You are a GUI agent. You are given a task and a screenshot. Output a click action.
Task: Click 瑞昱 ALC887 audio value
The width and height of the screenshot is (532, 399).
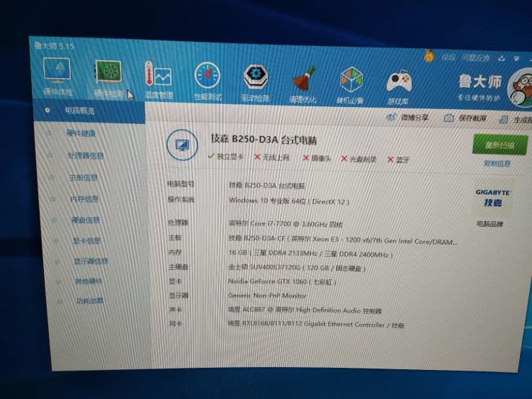tap(305, 310)
